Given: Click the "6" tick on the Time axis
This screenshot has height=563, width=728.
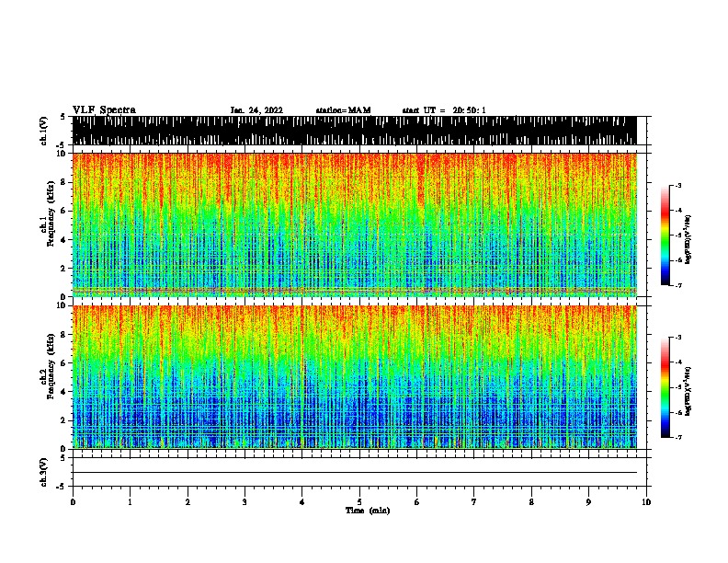Looking at the screenshot, I should point(417,502).
